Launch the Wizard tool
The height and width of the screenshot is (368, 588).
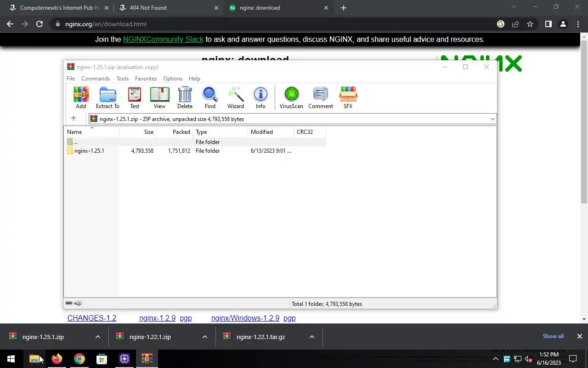(x=236, y=98)
